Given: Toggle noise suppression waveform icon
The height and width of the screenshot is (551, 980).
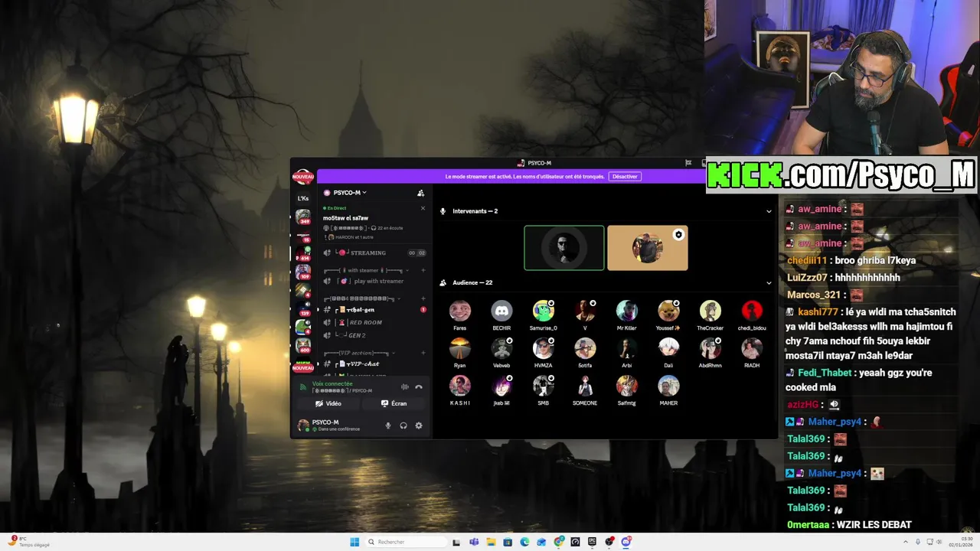Looking at the screenshot, I should pyautogui.click(x=405, y=387).
